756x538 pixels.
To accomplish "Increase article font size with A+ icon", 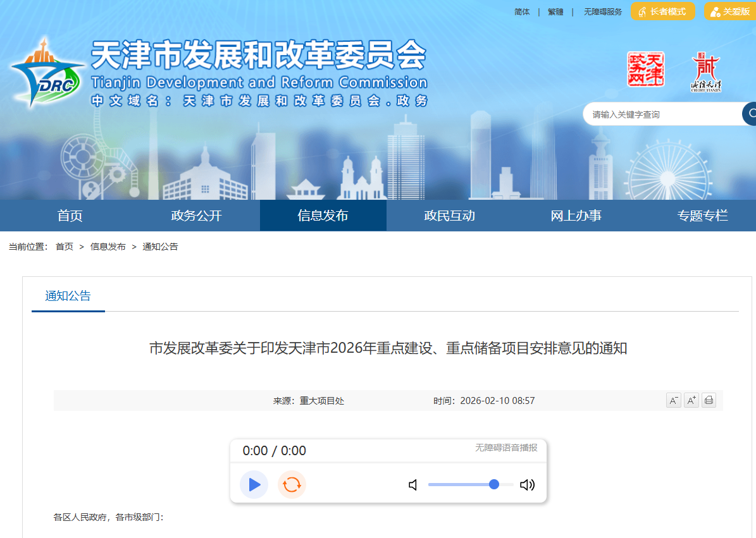I will (691, 400).
